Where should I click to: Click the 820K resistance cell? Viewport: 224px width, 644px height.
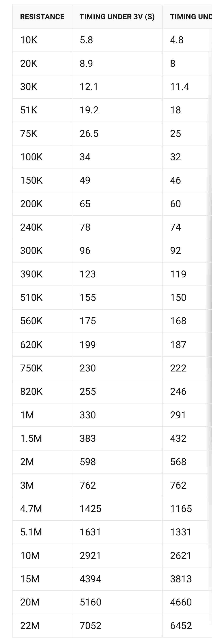click(x=42, y=392)
